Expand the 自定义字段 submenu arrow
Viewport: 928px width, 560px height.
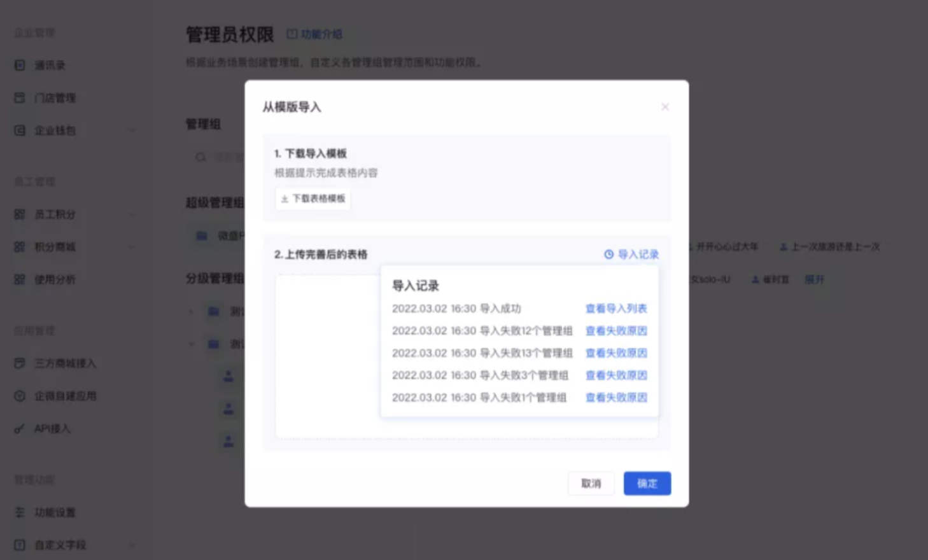131,545
